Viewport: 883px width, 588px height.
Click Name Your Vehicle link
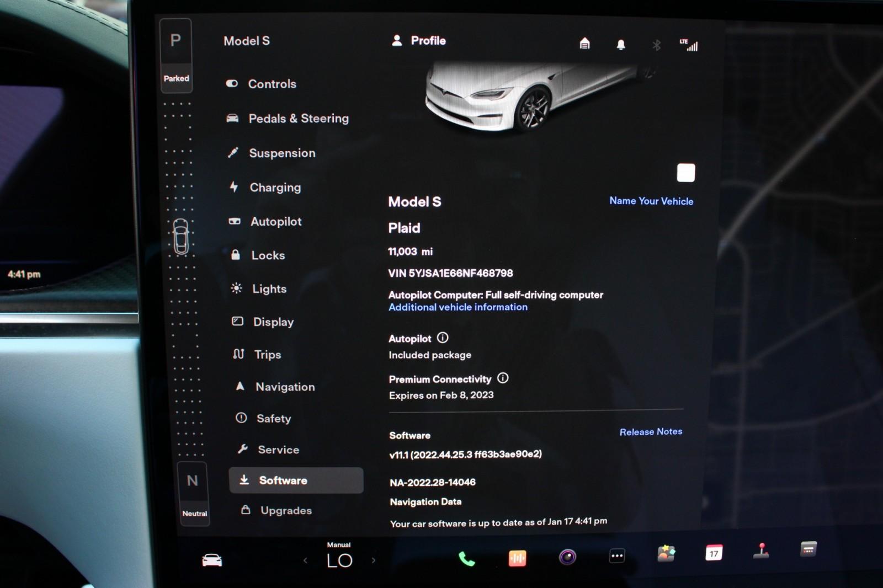tap(651, 201)
